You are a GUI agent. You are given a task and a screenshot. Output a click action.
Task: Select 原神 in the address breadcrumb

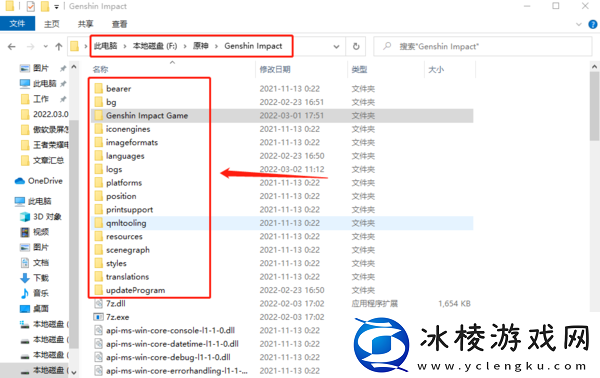click(201, 46)
